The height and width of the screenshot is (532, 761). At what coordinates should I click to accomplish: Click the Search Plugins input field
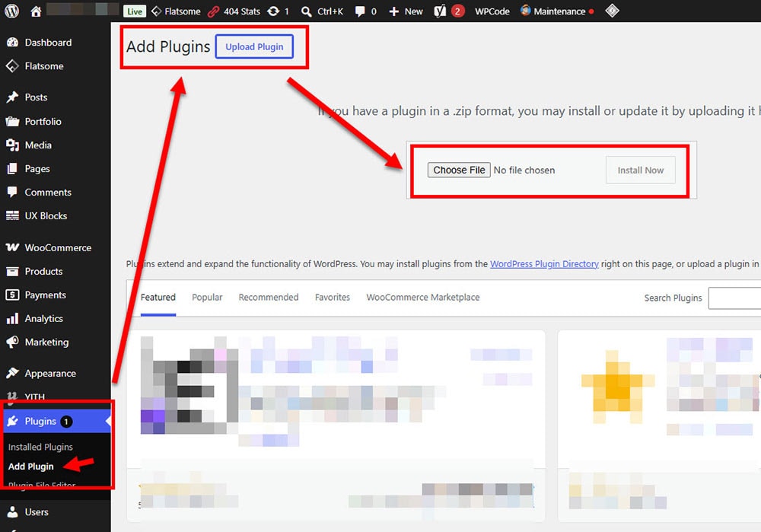pos(734,298)
